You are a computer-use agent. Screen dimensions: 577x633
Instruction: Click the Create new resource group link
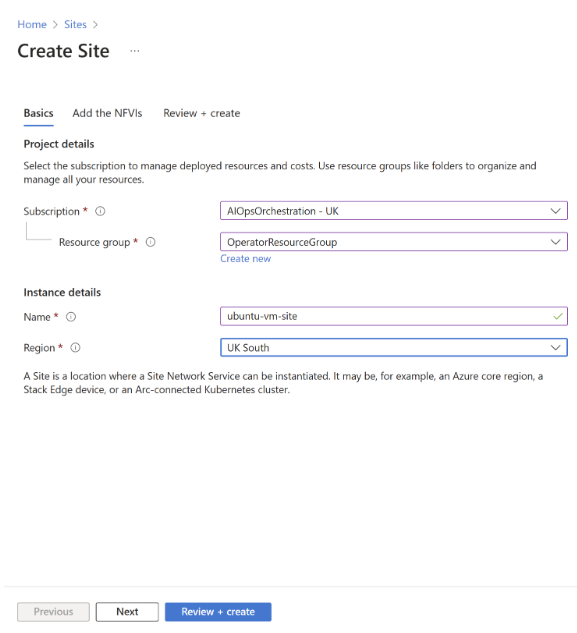click(x=245, y=259)
